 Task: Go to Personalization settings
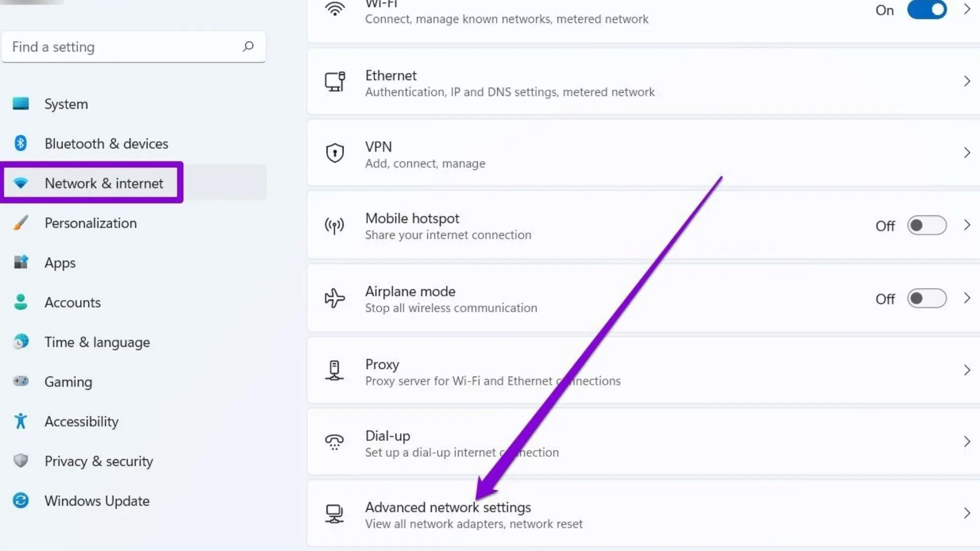coord(90,223)
